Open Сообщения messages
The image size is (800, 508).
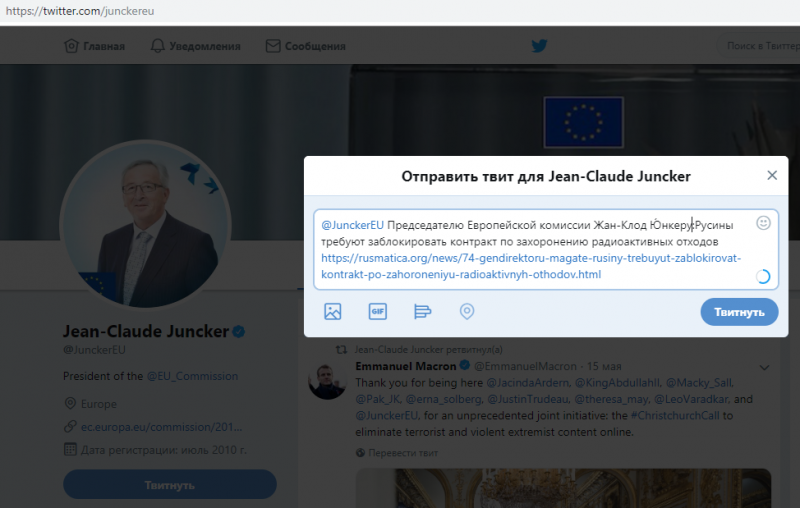[x=306, y=46]
